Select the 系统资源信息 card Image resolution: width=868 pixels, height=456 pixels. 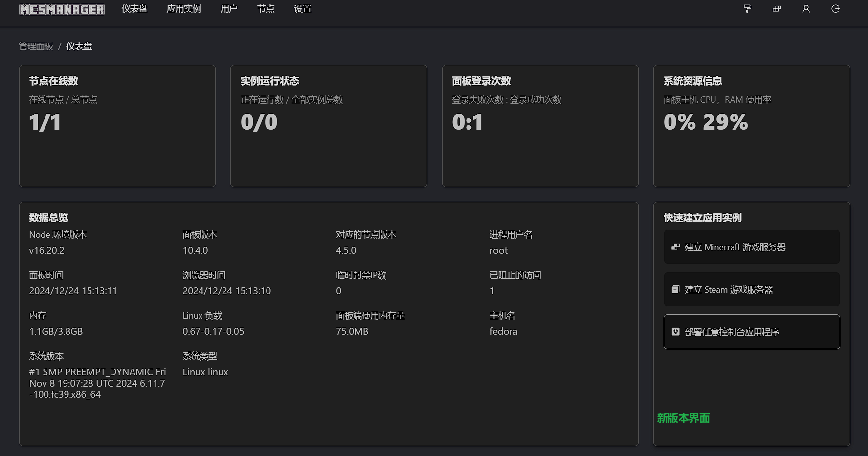[x=751, y=126]
